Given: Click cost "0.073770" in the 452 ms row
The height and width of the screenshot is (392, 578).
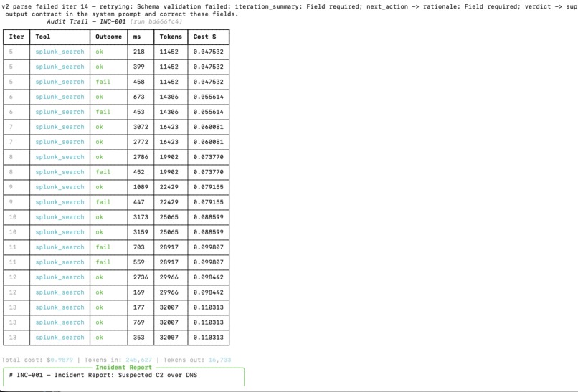Looking at the screenshot, I should click(x=208, y=172).
